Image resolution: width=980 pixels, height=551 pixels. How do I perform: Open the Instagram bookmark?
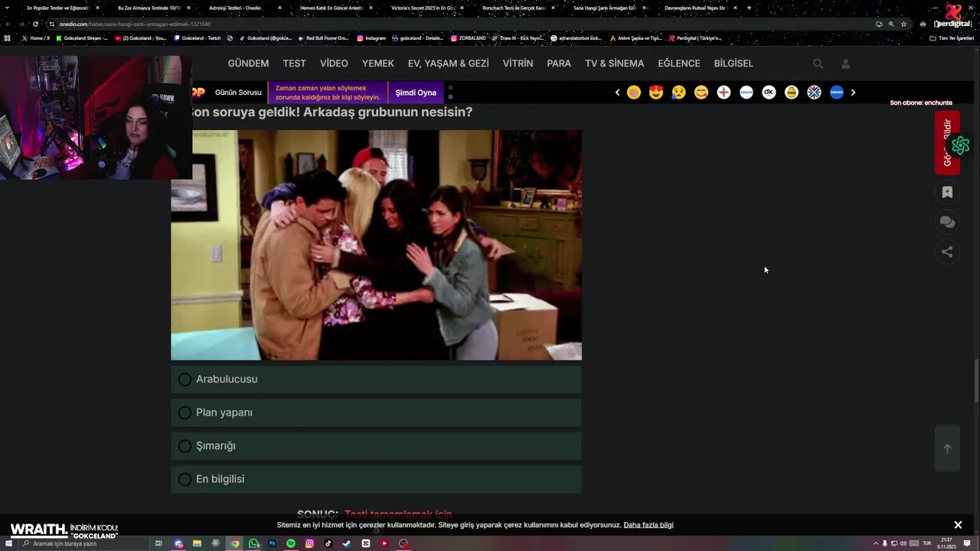pyautogui.click(x=371, y=38)
